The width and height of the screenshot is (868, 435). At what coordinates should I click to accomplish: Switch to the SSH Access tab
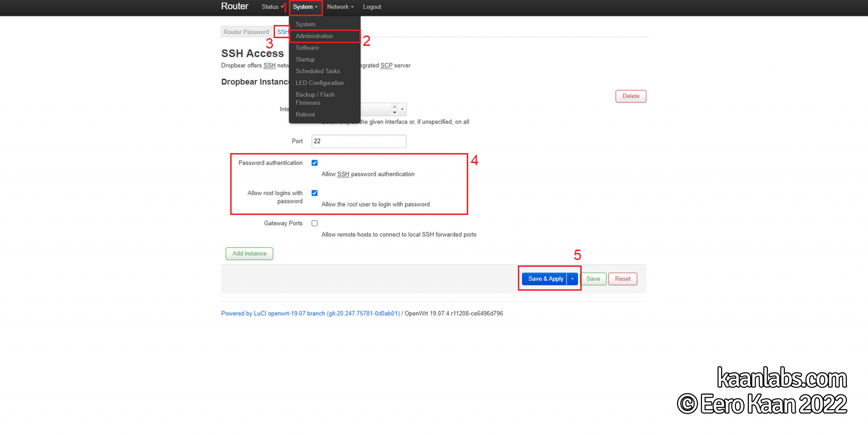(282, 32)
